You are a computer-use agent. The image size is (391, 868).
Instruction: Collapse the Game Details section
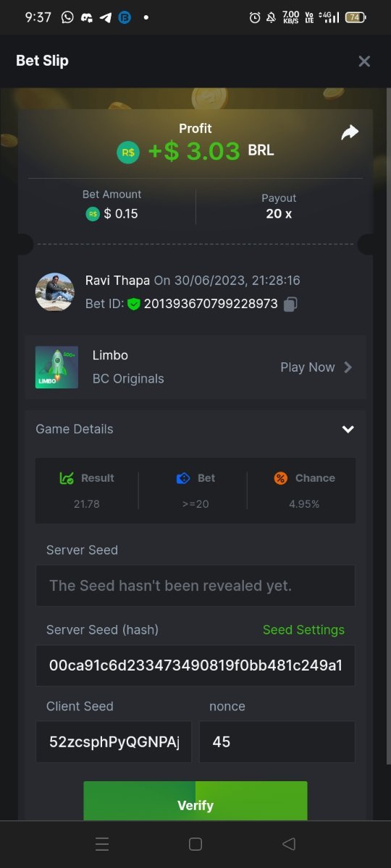click(348, 429)
